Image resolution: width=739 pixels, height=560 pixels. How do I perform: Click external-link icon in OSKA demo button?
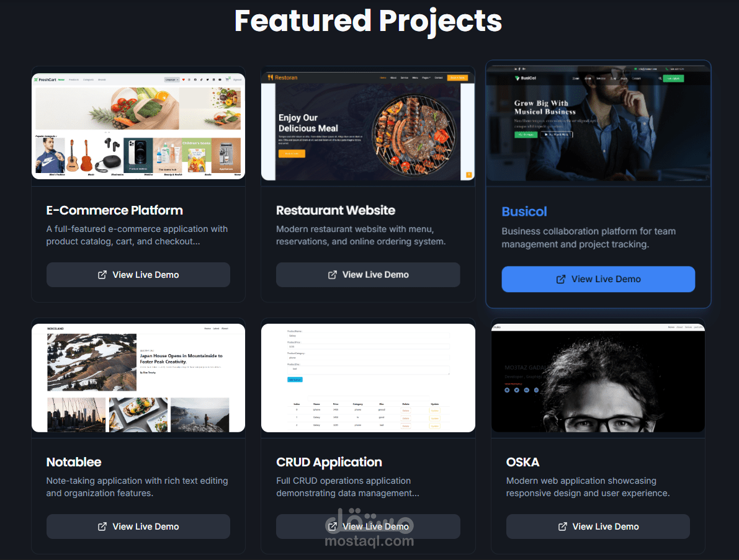coord(562,527)
